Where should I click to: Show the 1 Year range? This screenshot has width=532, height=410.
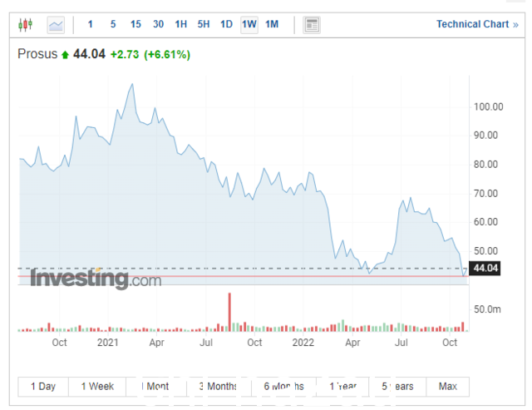(x=342, y=387)
